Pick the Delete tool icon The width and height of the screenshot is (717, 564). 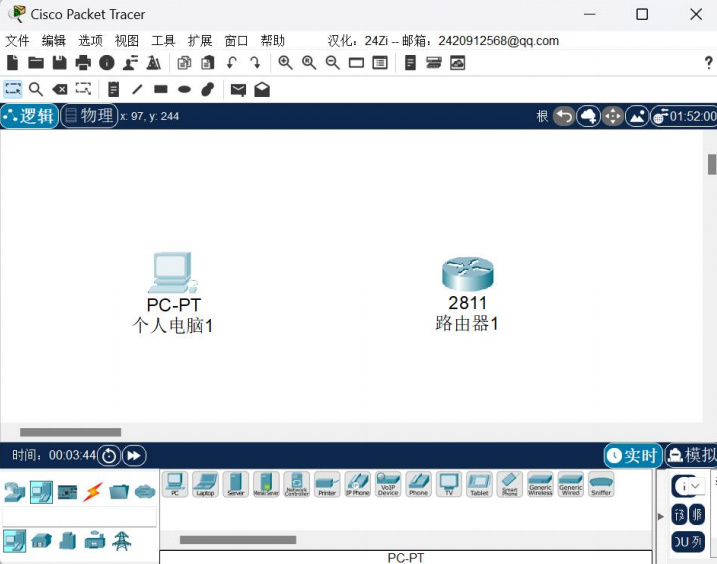pyautogui.click(x=60, y=89)
